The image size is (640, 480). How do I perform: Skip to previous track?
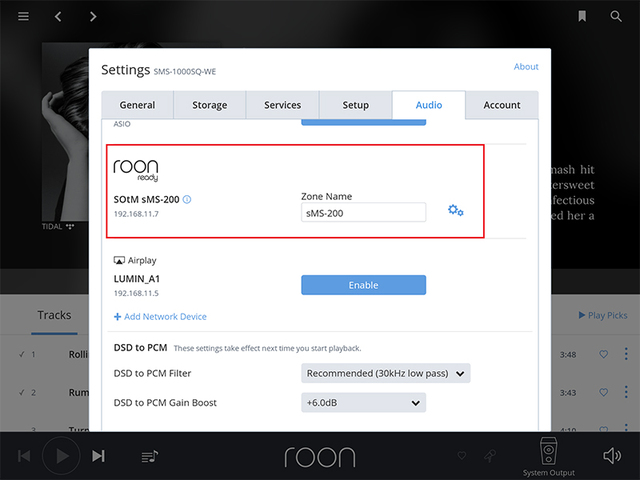[24, 456]
